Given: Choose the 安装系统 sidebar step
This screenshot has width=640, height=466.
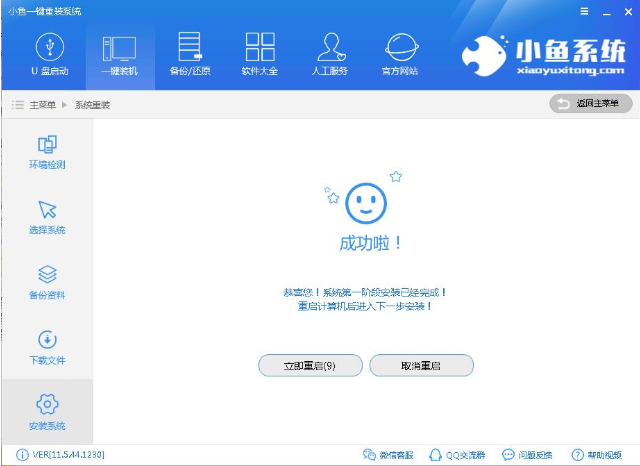Looking at the screenshot, I should click(47, 412).
